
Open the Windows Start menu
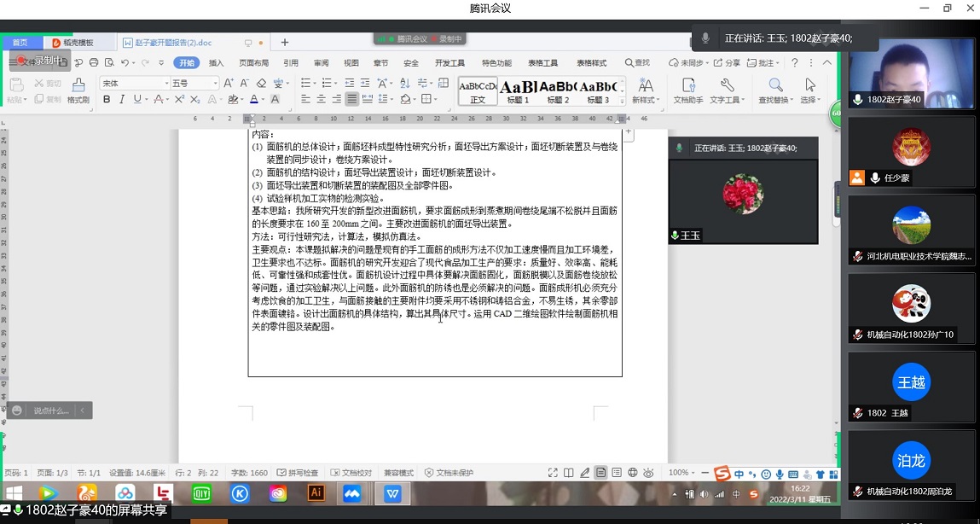click(14, 492)
